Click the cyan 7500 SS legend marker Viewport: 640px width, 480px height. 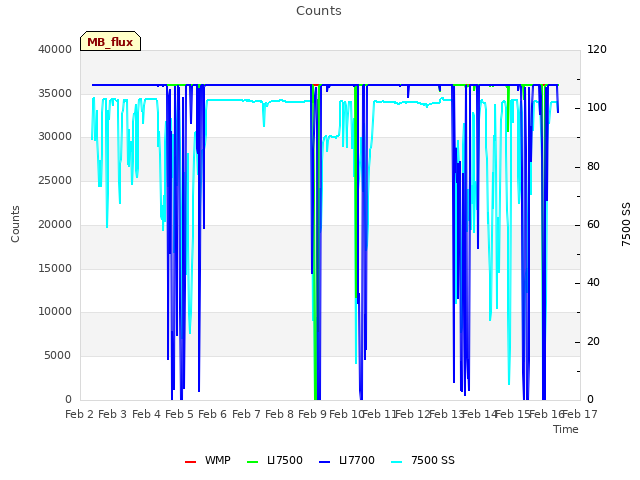[x=397, y=462]
